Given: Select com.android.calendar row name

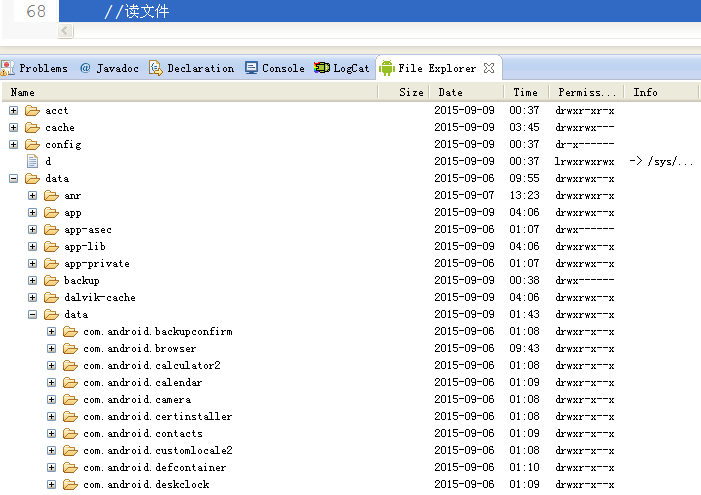Looking at the screenshot, I should (x=143, y=383).
